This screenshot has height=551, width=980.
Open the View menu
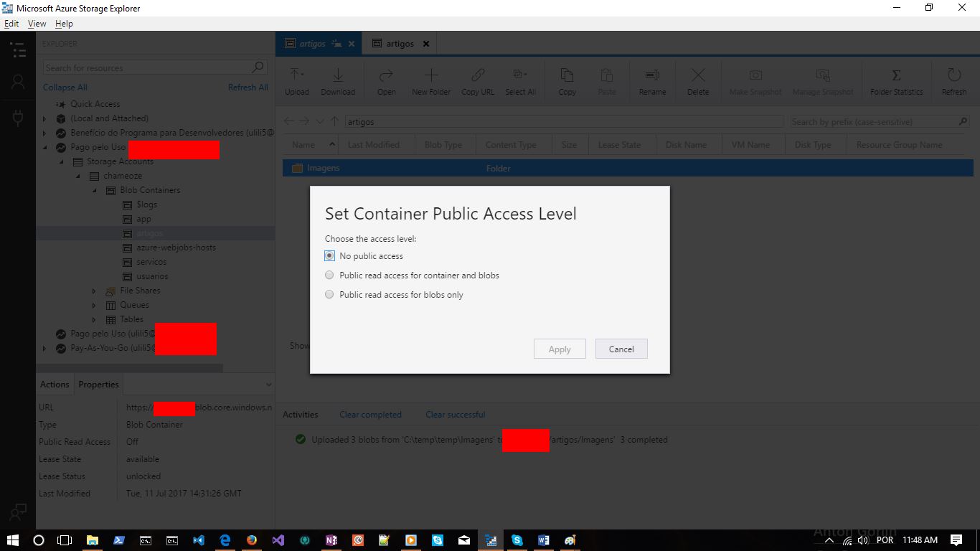coord(37,24)
